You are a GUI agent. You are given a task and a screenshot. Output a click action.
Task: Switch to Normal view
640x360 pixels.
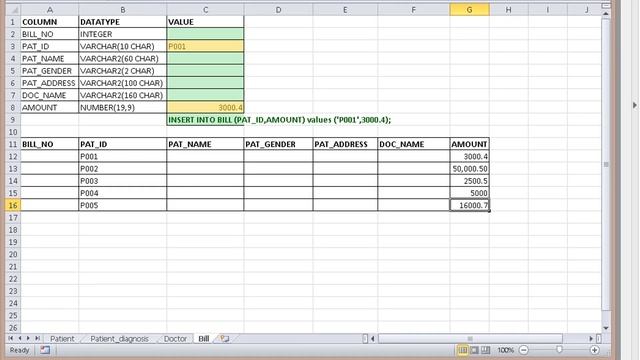[x=463, y=350]
